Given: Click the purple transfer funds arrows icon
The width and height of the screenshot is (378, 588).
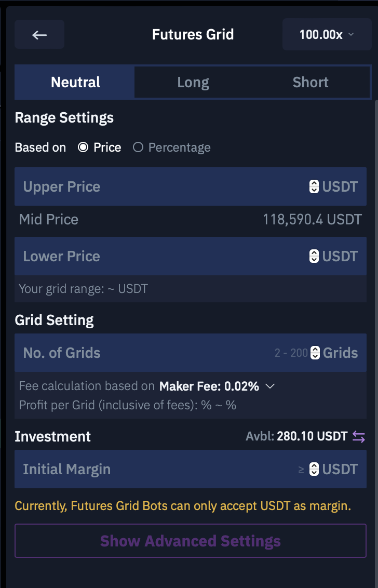Looking at the screenshot, I should (x=358, y=436).
